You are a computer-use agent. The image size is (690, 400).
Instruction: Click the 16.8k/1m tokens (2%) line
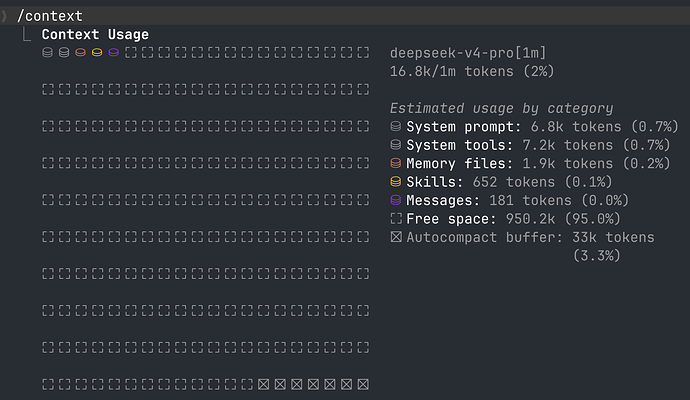[x=472, y=71]
